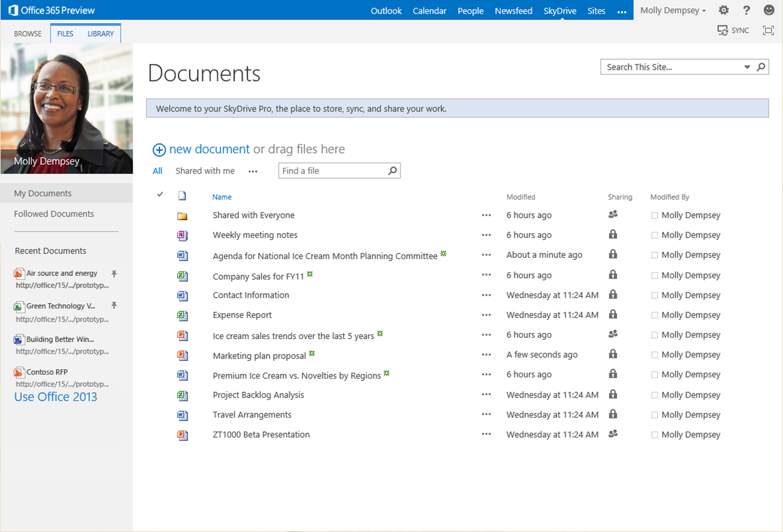
Task: Open the Marketing plan proposal document
Action: pyautogui.click(x=259, y=356)
